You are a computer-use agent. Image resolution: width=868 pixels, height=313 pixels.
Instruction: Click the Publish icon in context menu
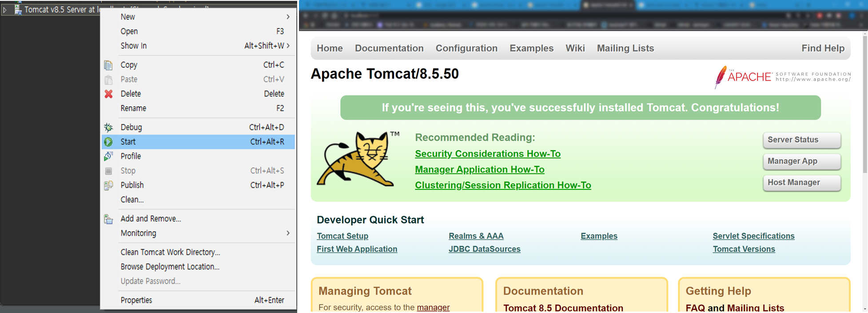[108, 185]
